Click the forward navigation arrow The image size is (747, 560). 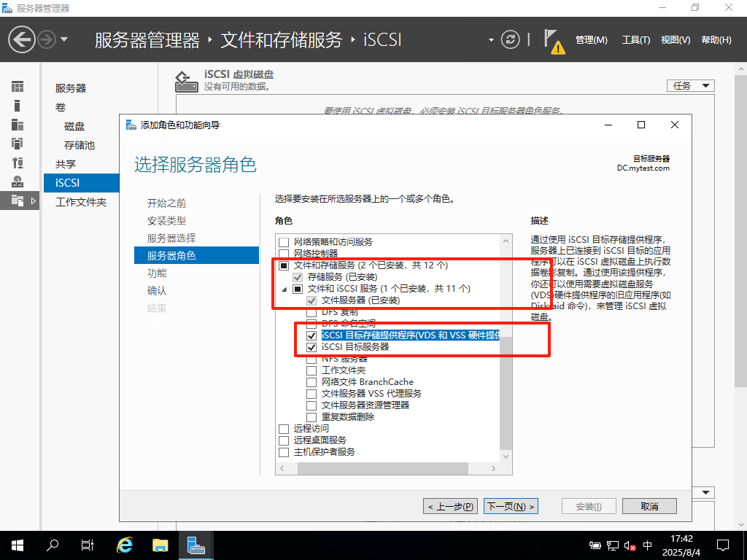pyautogui.click(x=47, y=39)
